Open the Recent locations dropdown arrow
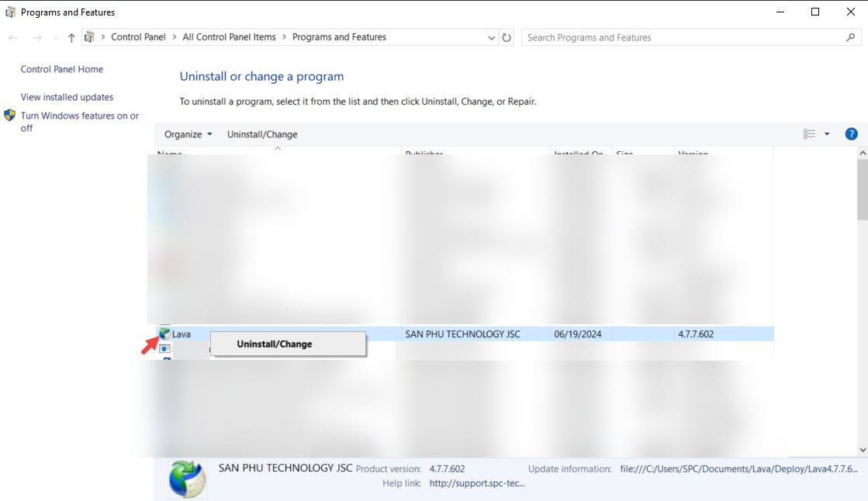 [x=54, y=37]
